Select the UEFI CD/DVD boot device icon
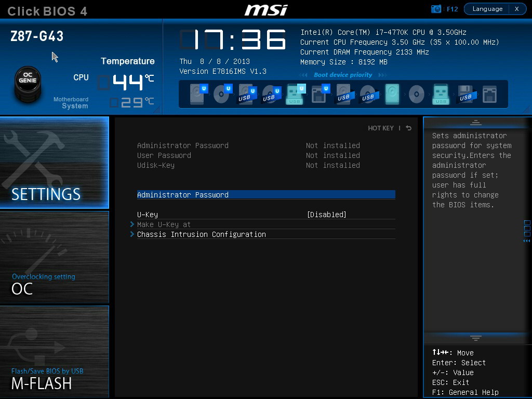This screenshot has width=532, height=399. click(x=222, y=94)
